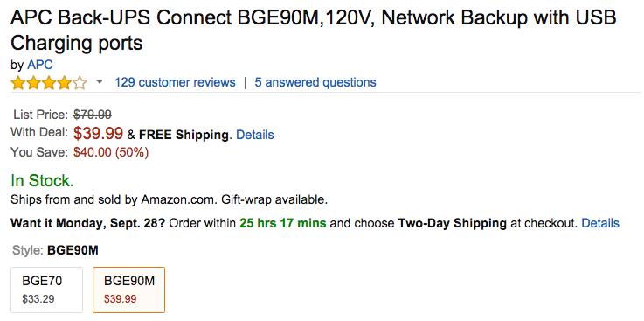Screen dimensions: 644x321
Task: Click the In Stock availability text
Action: point(42,180)
